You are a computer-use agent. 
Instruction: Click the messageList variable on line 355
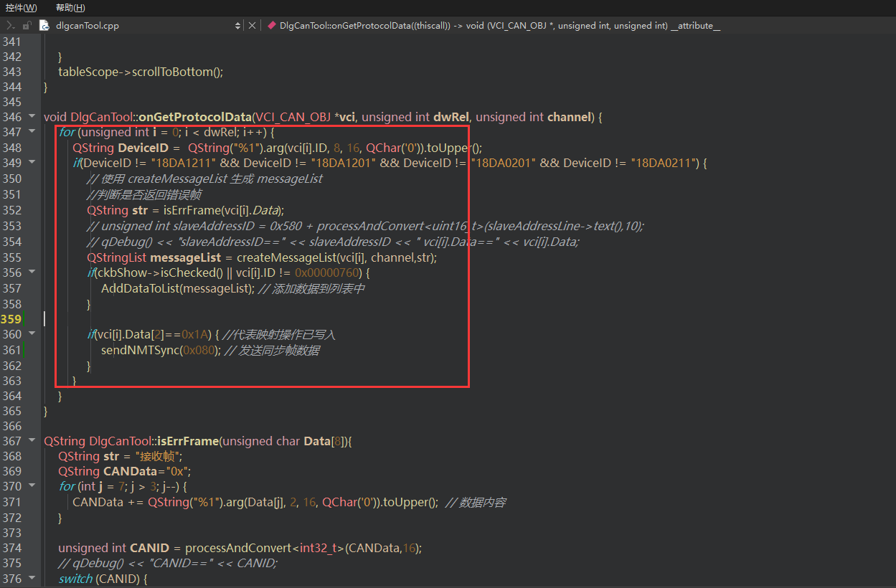click(187, 257)
